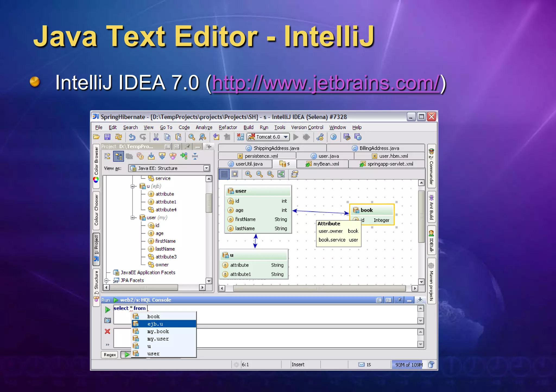Screen dimensions: 556x392
Task: Run the HQL query with green arrow
Action: tap(108, 309)
